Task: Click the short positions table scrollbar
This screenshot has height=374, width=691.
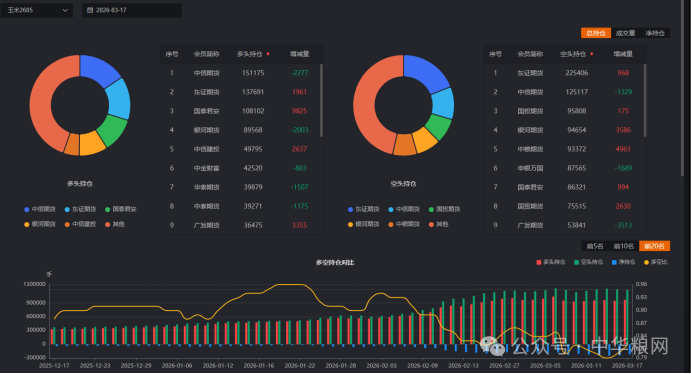Action: [645, 100]
